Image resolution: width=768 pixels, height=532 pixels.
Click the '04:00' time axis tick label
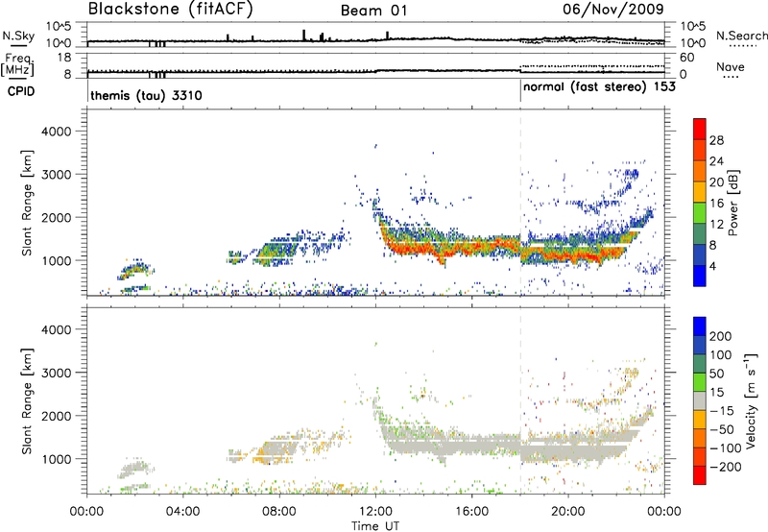click(x=182, y=512)
